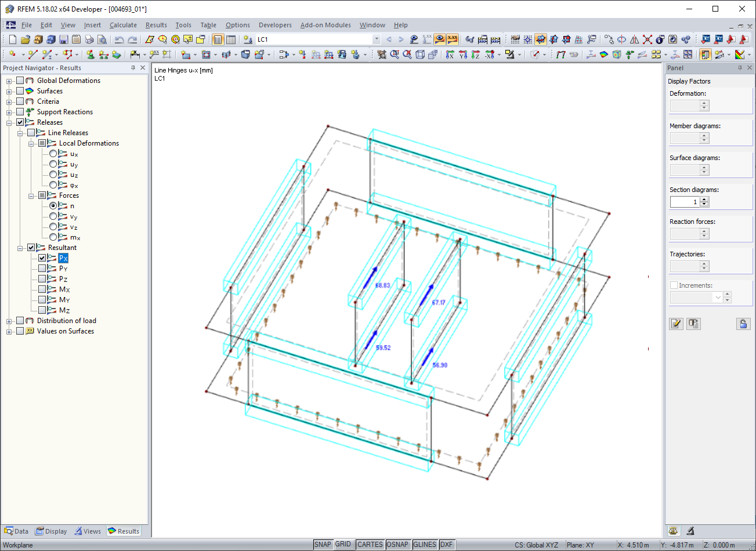The image size is (756, 551).
Task: Check the Mz resultant checkbox
Action: [42, 310]
